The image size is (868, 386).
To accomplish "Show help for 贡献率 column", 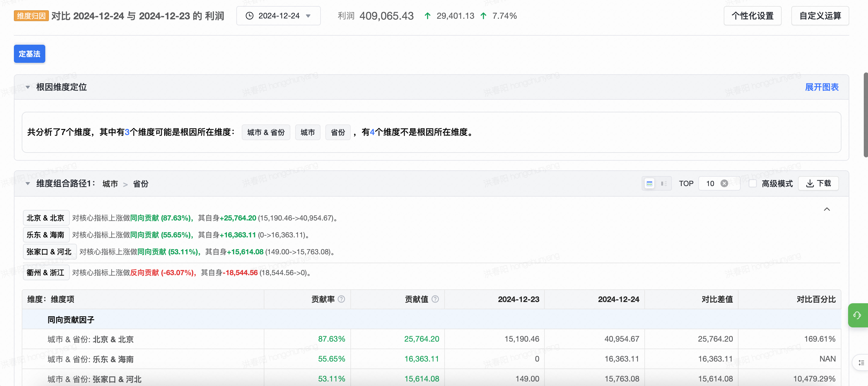I will (341, 299).
